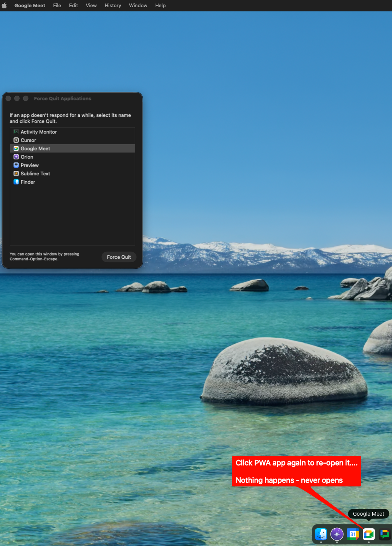Click Google Meet icon in Dock
Viewport: 392px width, 546px height.
[369, 534]
